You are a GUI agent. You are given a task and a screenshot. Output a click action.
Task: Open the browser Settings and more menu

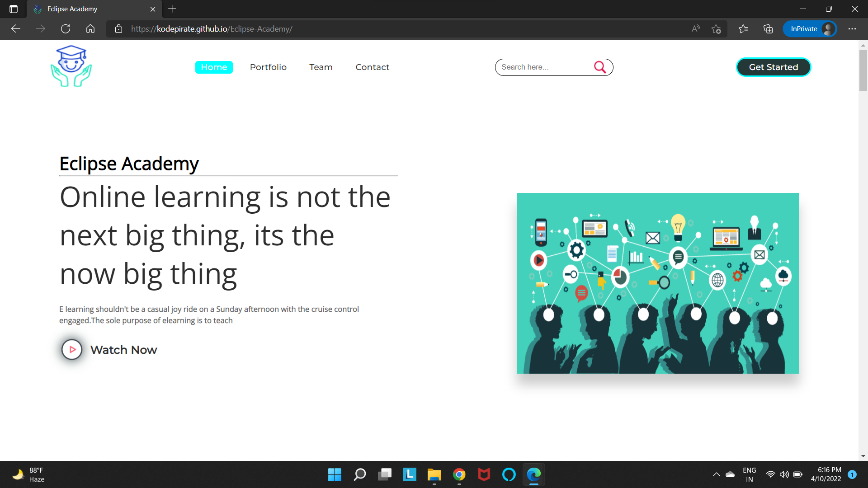pos(853,28)
